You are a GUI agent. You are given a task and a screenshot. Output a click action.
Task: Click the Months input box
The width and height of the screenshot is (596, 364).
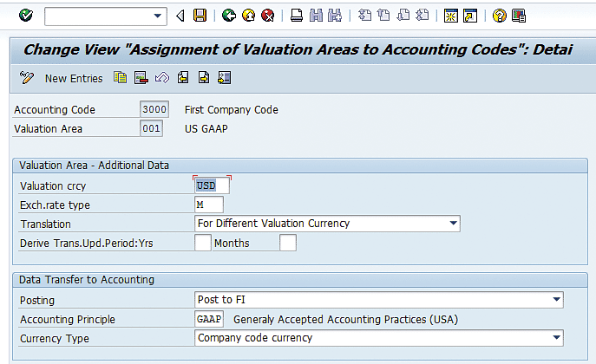[288, 243]
